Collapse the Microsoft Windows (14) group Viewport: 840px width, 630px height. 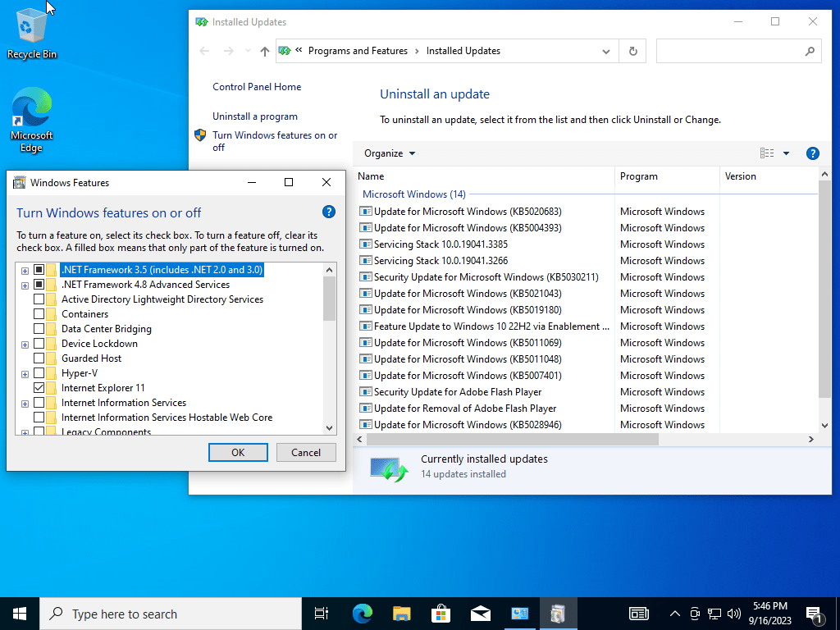[414, 194]
